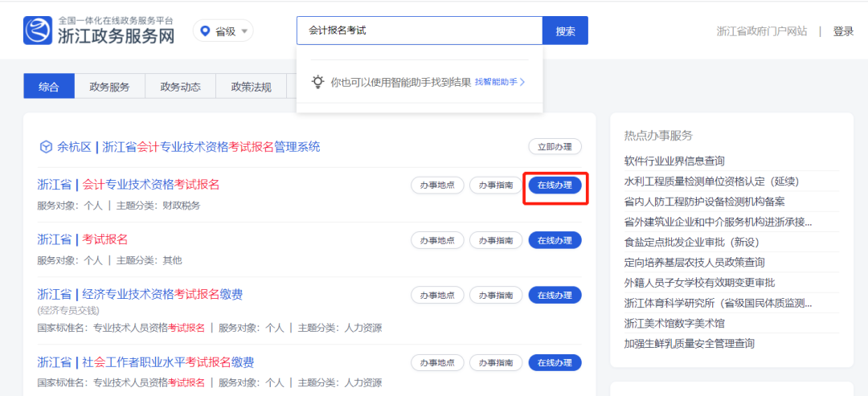Viewport: 868px width, 396px height.
Task: Switch to the 政务服务 tab
Action: 108,87
